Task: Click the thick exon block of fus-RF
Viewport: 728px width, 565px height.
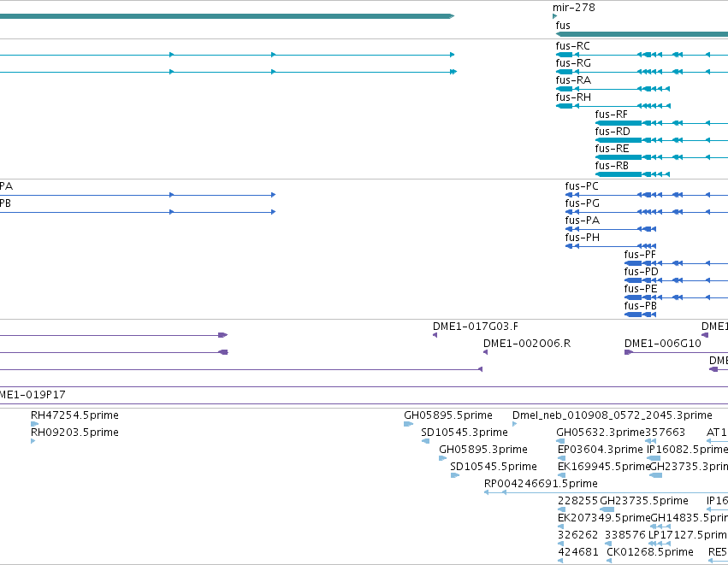Action: 619,123
